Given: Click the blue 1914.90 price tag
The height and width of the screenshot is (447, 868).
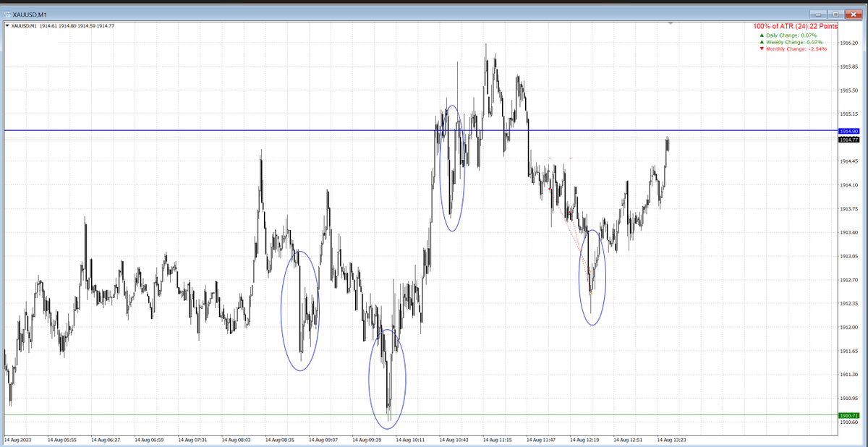Looking at the screenshot, I should coord(848,131).
